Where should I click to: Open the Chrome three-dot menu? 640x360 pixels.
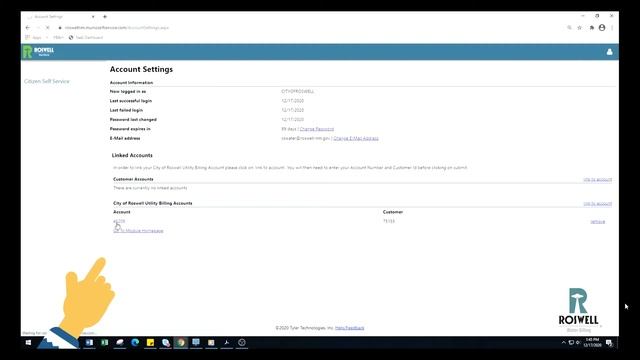point(612,28)
